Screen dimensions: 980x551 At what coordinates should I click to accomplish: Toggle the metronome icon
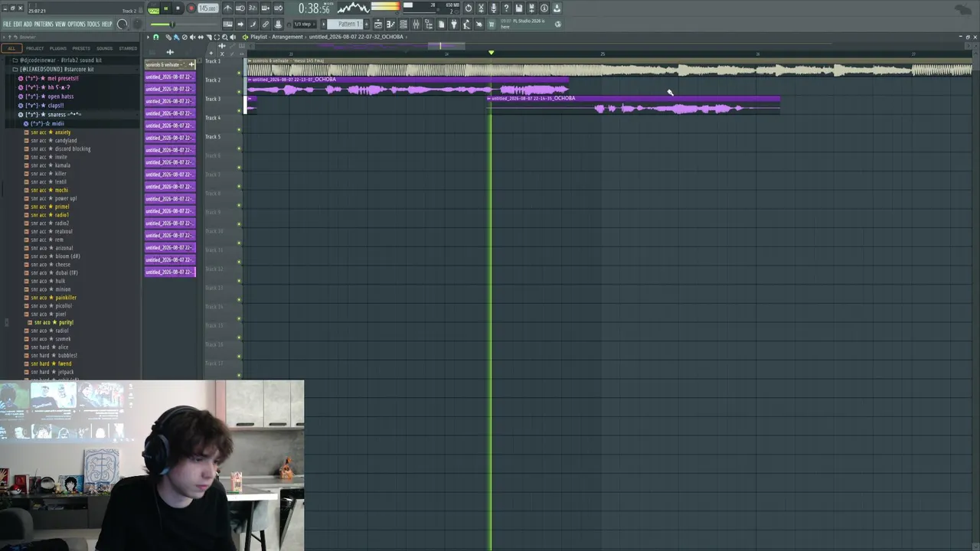pyautogui.click(x=227, y=8)
